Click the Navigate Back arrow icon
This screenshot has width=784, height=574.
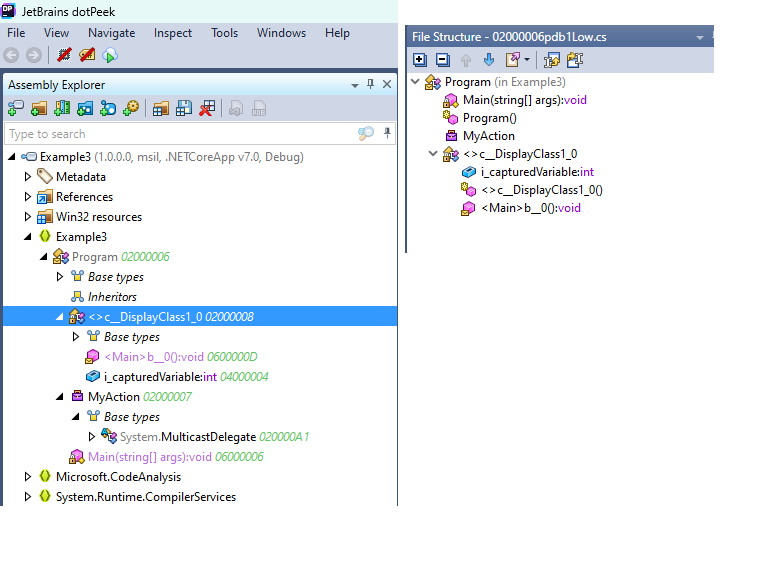pos(11,55)
